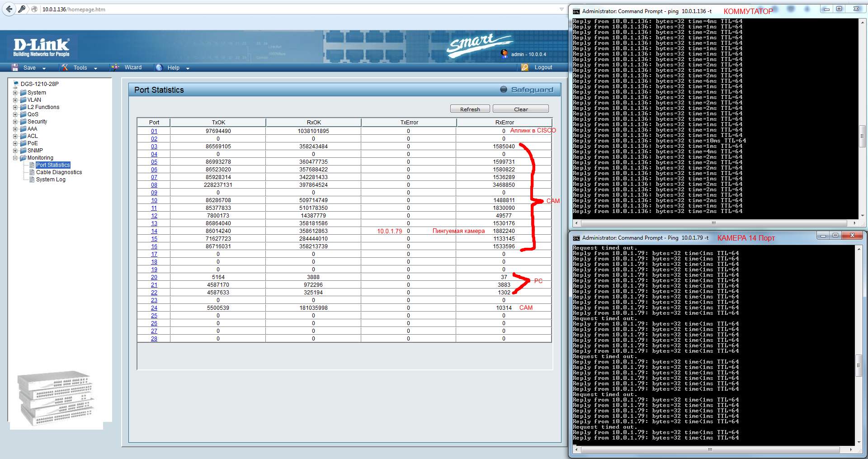Screen dimensions: 868x459
Task: Click the browser back arrow button
Action: [9, 9]
